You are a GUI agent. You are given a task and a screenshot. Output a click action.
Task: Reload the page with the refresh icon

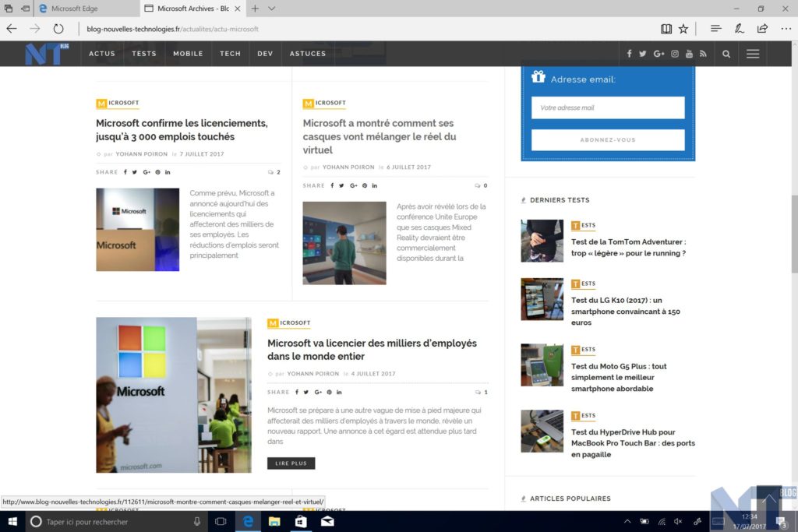tap(58, 29)
